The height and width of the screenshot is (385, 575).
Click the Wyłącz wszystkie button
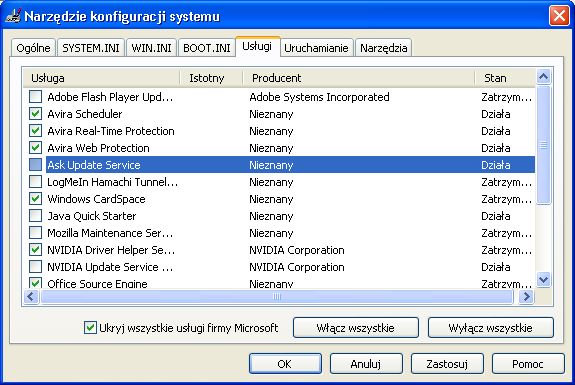tap(490, 328)
